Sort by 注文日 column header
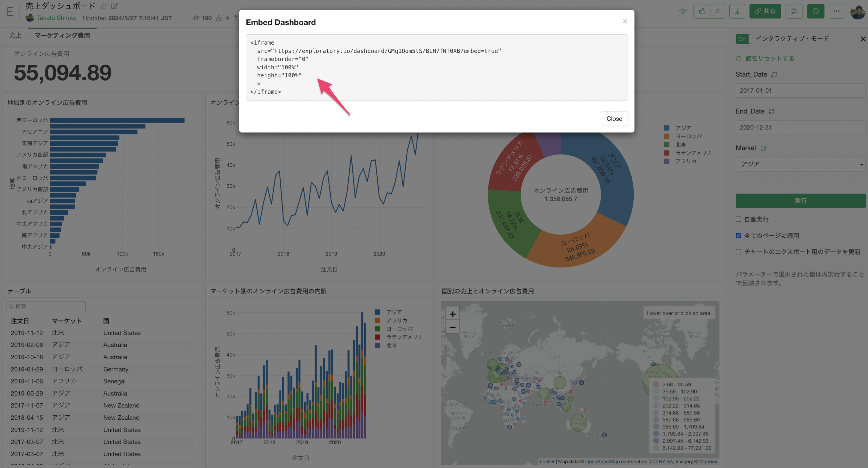This screenshot has width=868, height=468. [19, 321]
